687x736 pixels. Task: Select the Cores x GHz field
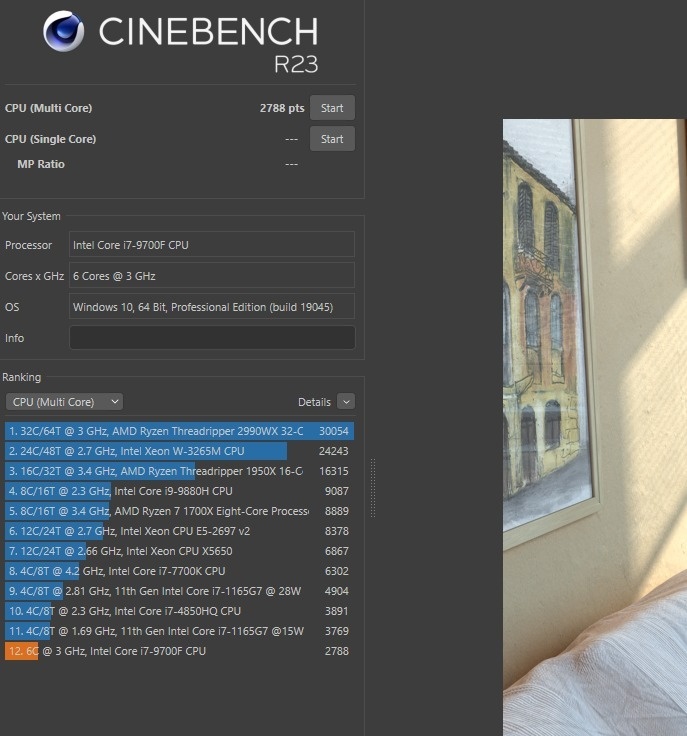[212, 276]
